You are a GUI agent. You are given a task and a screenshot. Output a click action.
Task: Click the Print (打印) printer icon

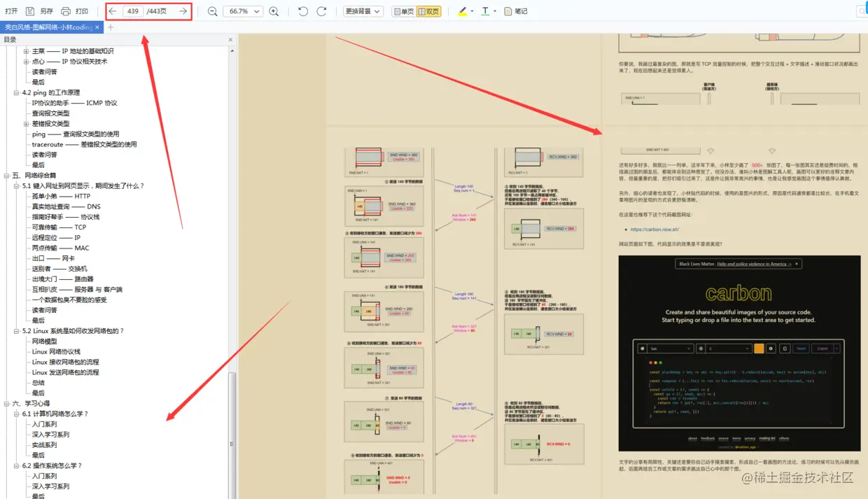[x=65, y=11]
